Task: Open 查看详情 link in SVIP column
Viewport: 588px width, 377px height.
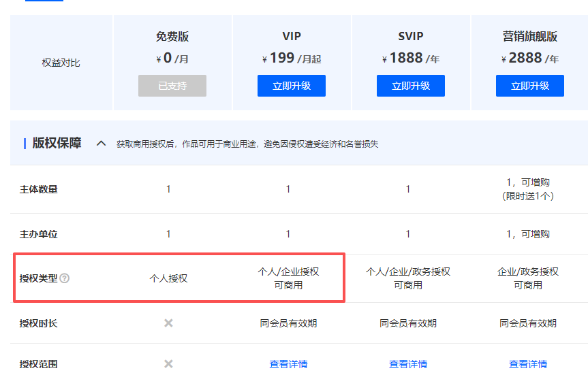Action: 408,364
